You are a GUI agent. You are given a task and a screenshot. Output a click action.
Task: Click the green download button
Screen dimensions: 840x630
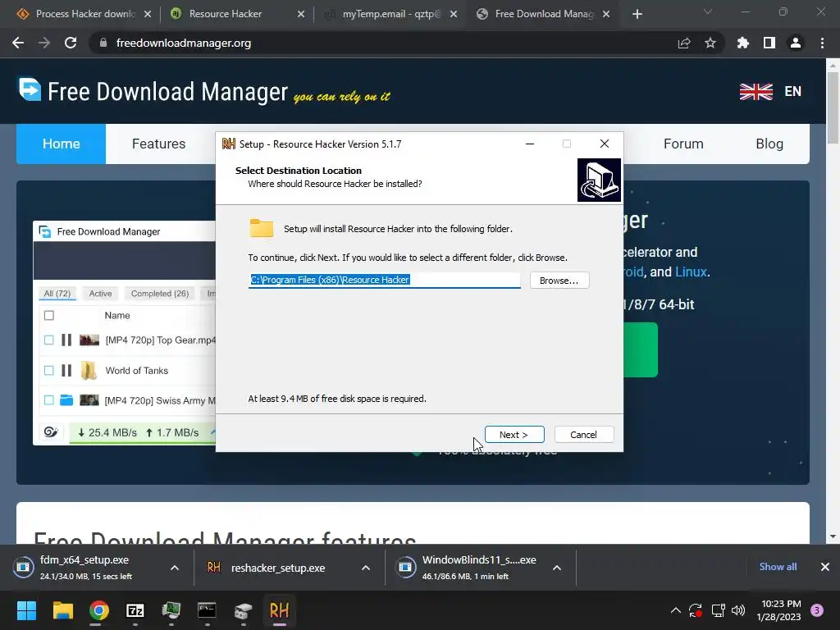641,349
